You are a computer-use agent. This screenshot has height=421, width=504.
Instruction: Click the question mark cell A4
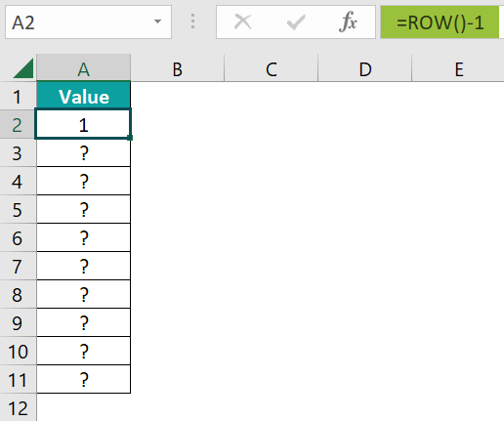pos(84,181)
